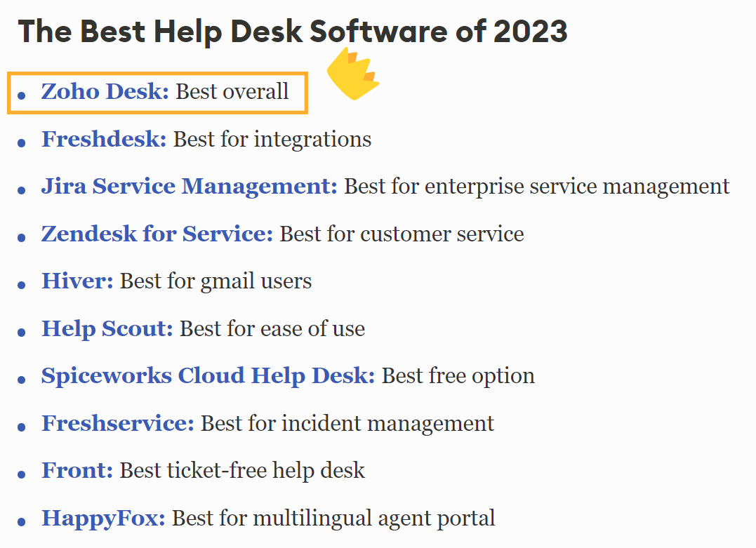Click the Best Help Desk Software heading
Viewport: 756px width, 548px height.
(x=293, y=32)
